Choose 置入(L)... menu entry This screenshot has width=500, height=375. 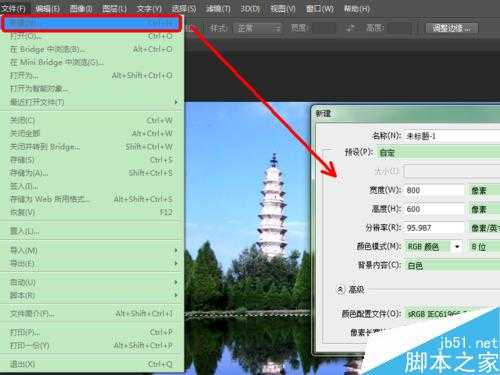tap(92, 231)
